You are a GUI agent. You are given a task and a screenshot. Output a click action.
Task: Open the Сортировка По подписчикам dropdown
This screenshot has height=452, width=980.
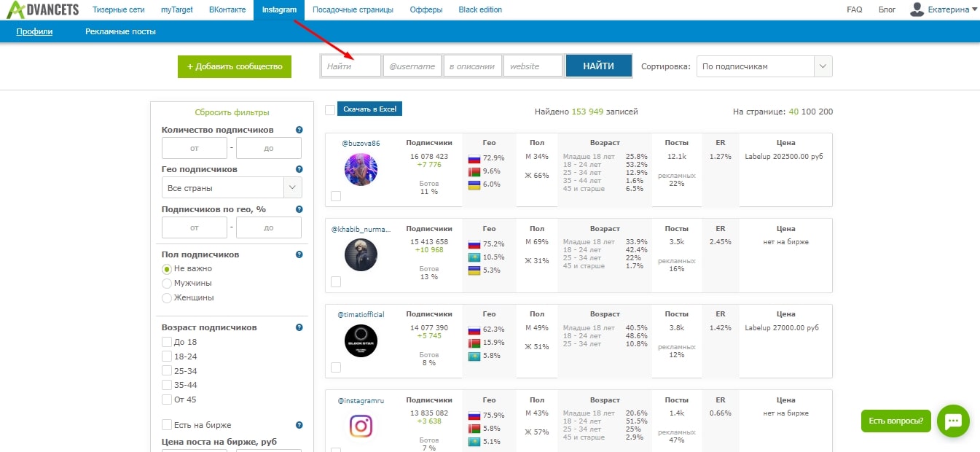(764, 66)
